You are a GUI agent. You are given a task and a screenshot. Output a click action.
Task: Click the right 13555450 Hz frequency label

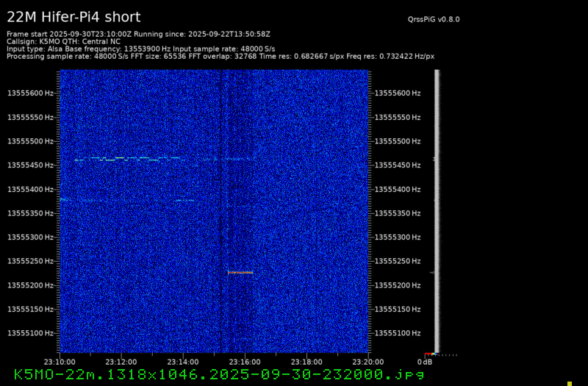398,165
